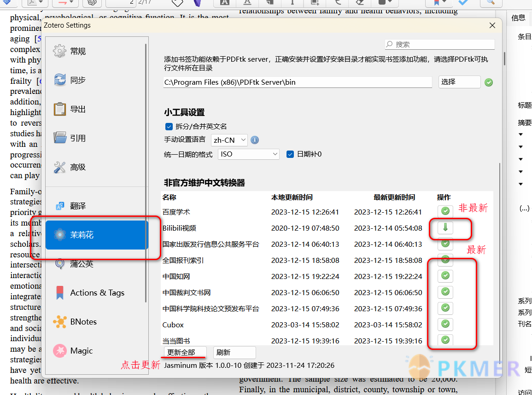Viewport: 532px width, 395px height.
Task: Click the green status icon for 中国知网
Action: [x=445, y=276]
